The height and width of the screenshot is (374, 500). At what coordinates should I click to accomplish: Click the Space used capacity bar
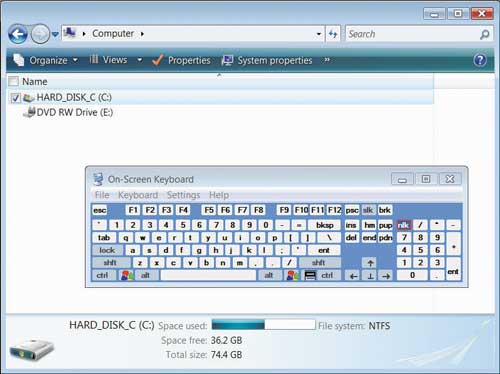263,325
